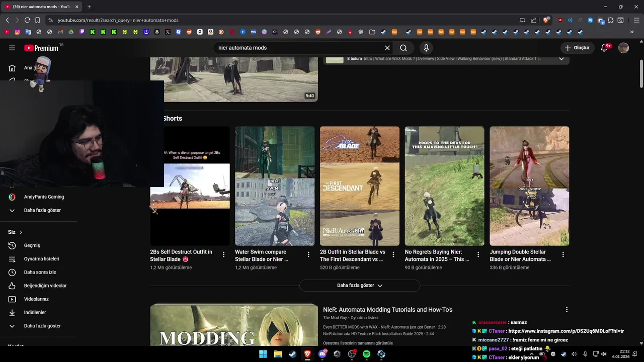Screen dimensions: 644x362
Task: Expand Shorts with 'Daha fazla göster' button
Action: [360, 286]
